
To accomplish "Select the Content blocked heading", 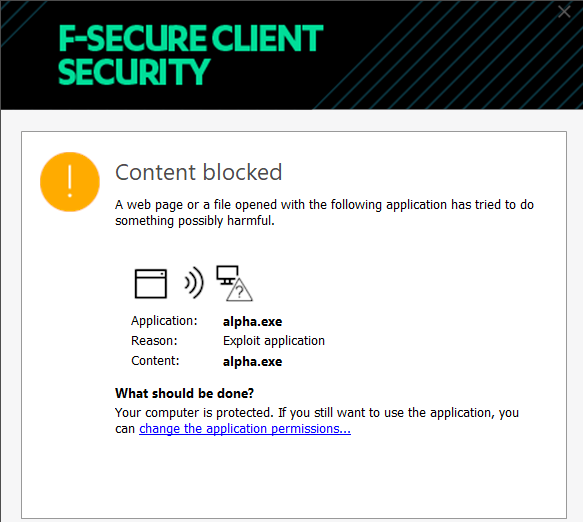I will 199,172.
